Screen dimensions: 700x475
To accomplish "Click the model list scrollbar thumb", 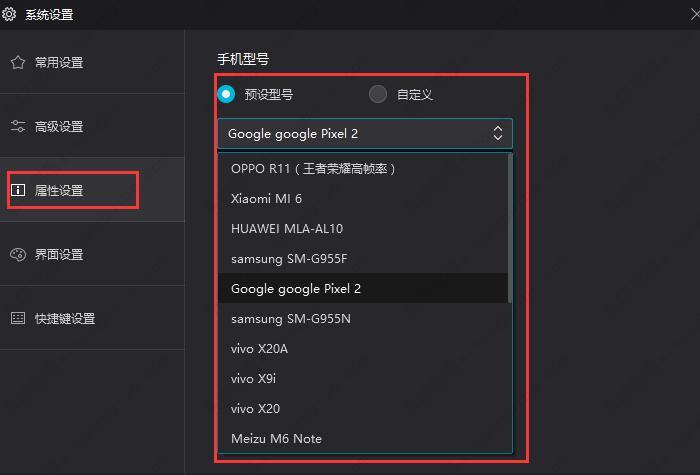I will pyautogui.click(x=510, y=228).
